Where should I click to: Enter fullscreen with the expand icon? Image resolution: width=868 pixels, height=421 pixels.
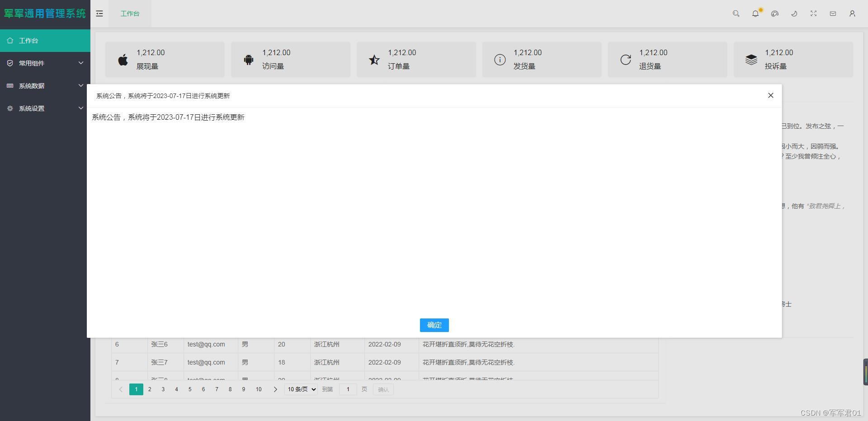(814, 14)
